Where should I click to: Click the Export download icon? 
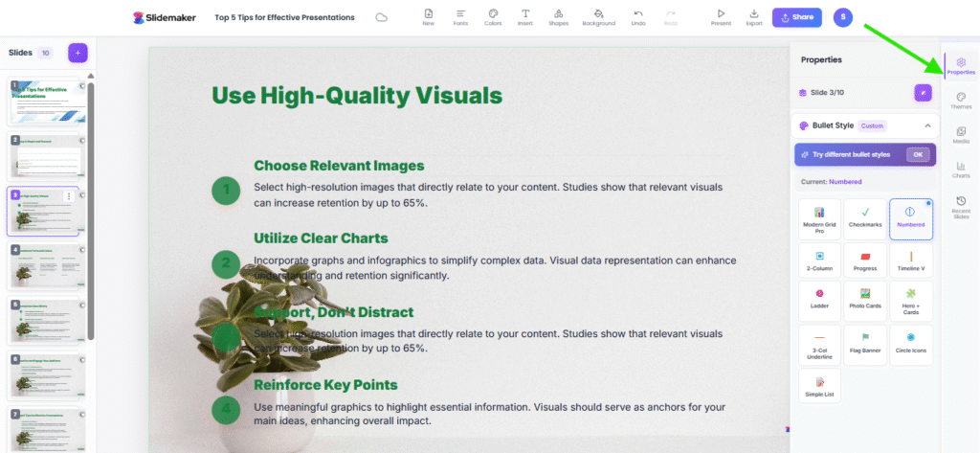[x=754, y=14]
